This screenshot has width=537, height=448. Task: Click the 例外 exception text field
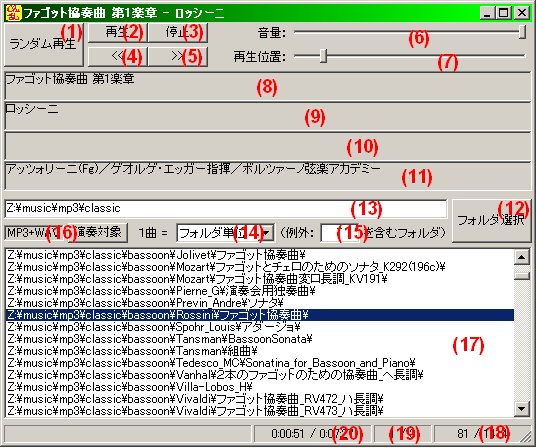[x=341, y=233]
